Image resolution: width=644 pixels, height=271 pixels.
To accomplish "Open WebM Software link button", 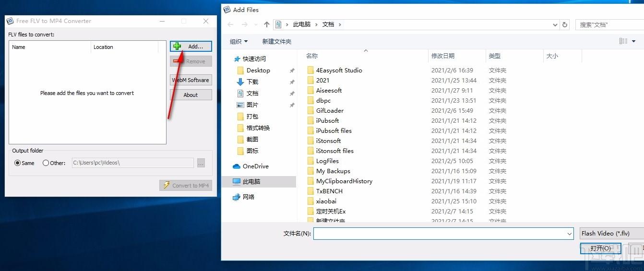I will pyautogui.click(x=191, y=80).
